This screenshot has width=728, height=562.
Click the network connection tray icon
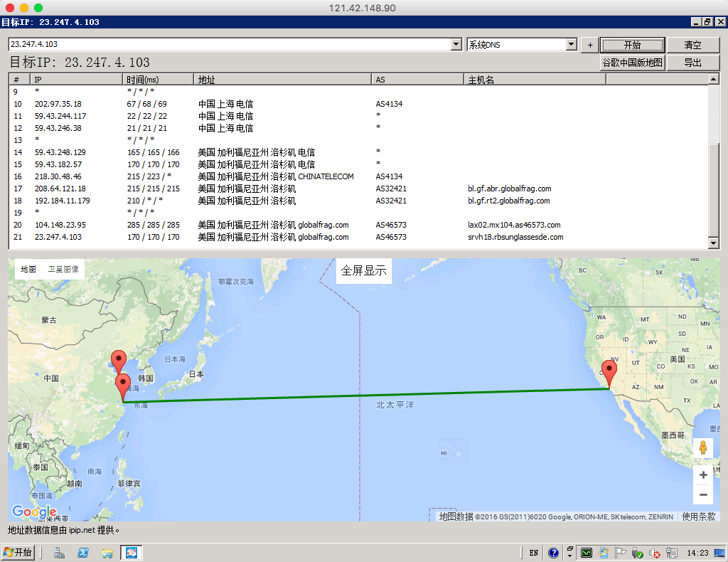(x=671, y=553)
